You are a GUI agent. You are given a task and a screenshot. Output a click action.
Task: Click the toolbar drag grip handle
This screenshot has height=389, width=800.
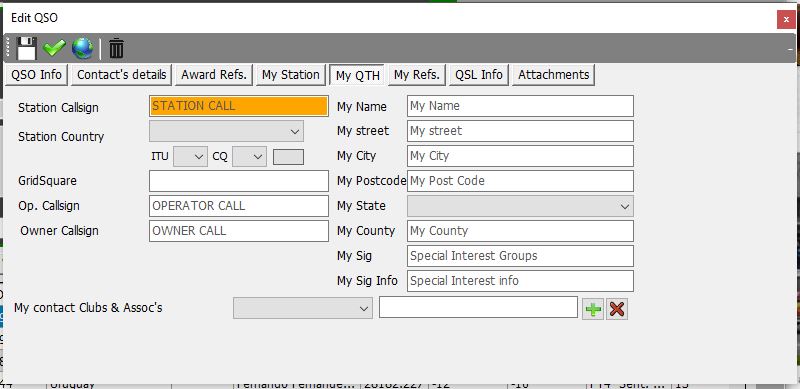[x=8, y=48]
